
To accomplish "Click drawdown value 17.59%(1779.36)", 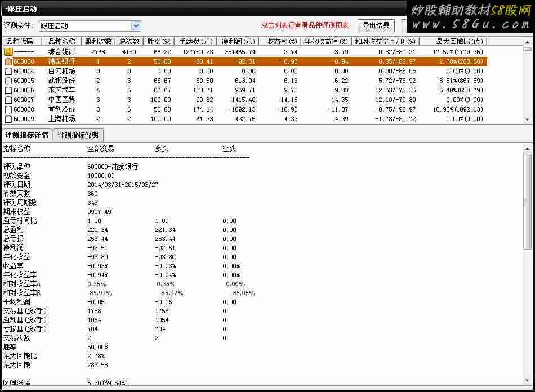I will [458, 52].
